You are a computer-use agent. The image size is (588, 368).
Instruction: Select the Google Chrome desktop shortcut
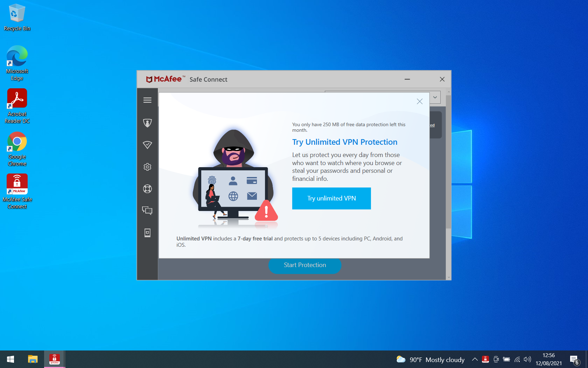pyautogui.click(x=17, y=149)
